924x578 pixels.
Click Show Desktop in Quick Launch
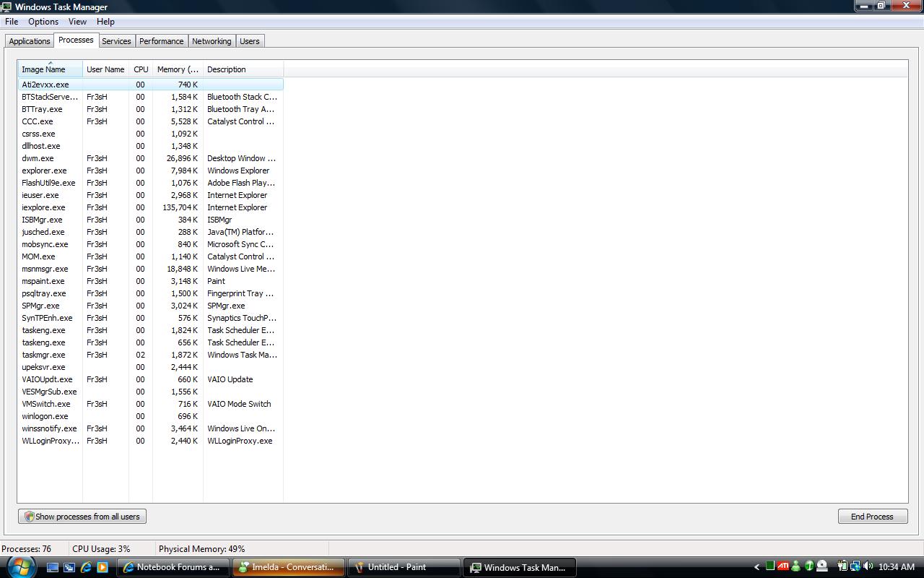53,567
